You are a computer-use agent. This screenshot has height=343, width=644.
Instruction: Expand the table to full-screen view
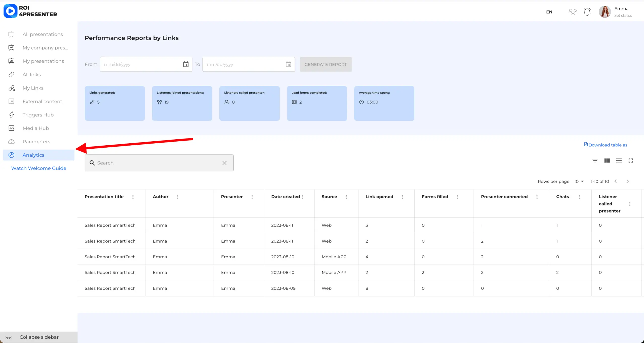click(631, 160)
